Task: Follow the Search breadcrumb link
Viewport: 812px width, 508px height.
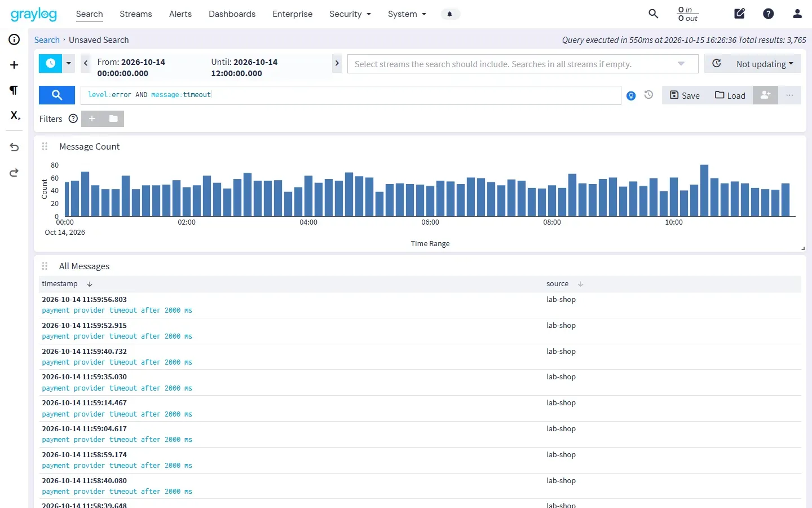Action: 47,40
